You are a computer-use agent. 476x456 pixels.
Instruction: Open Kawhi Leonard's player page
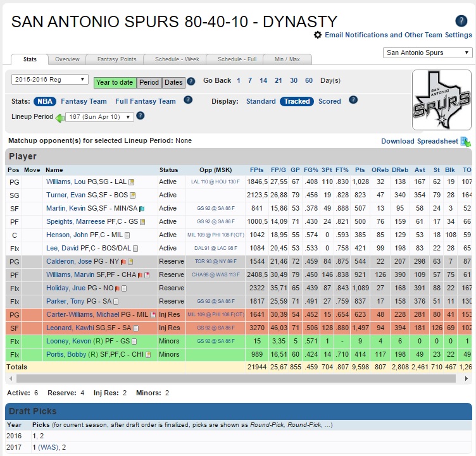pyautogui.click(x=70, y=328)
